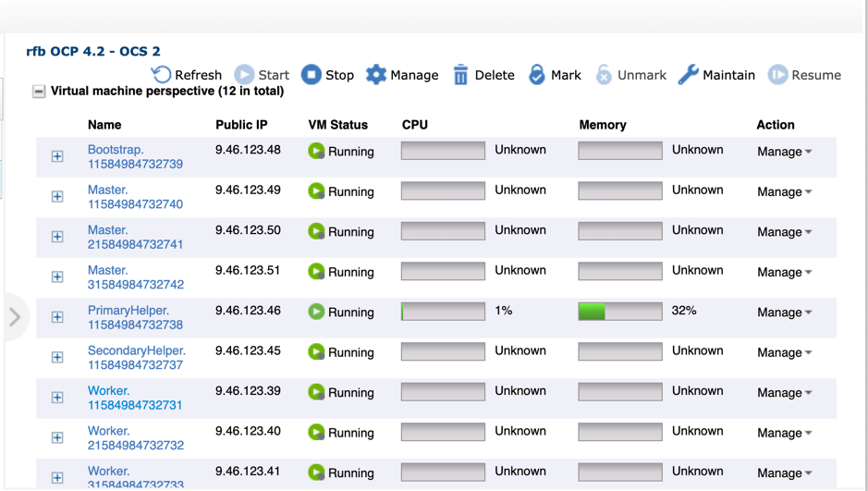Click the Memory column header
The height and width of the screenshot is (491, 868).
[603, 125]
